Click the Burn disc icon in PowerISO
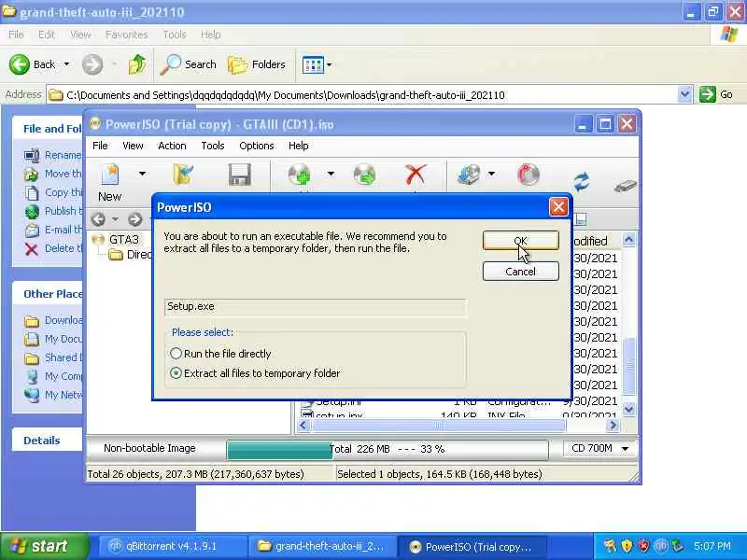Image resolution: width=747 pixels, height=560 pixels. click(528, 175)
